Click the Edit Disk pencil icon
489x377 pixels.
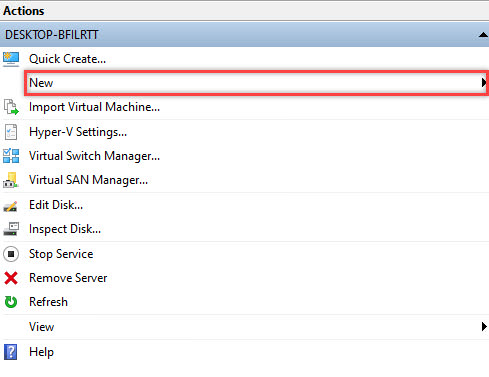10,206
